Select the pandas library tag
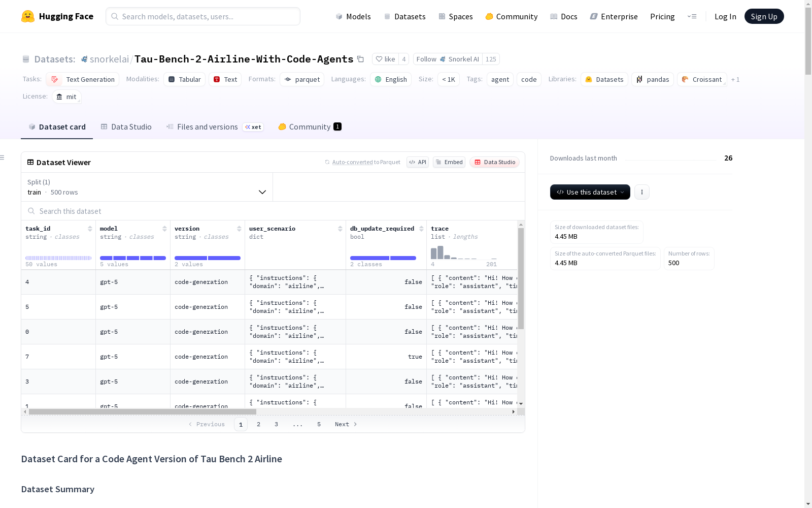 point(653,79)
